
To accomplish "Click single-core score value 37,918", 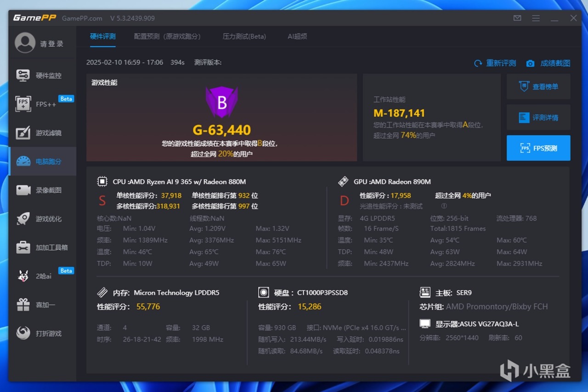I will (171, 195).
